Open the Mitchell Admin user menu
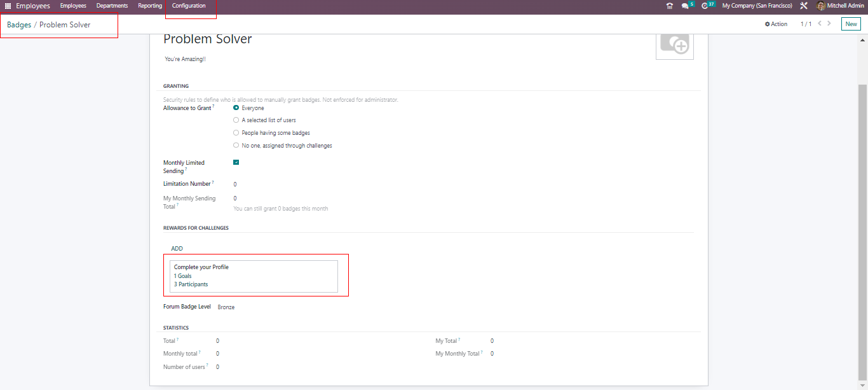868x390 pixels. click(840, 6)
